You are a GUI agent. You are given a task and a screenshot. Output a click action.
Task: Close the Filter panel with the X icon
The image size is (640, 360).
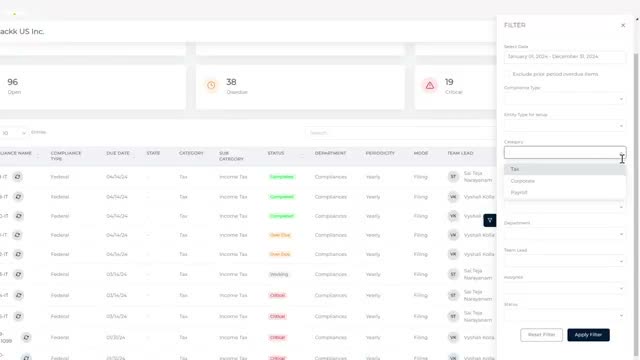coord(623,25)
